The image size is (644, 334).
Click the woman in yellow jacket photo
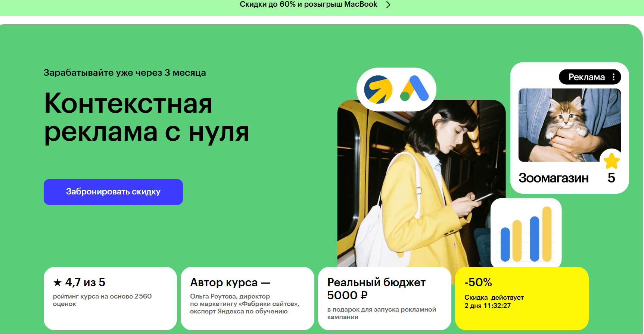[x=421, y=184]
